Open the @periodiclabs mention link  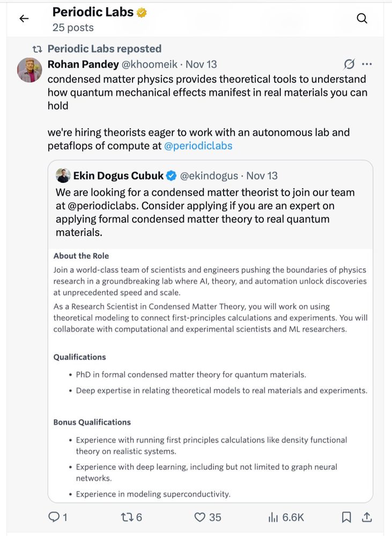198,146
